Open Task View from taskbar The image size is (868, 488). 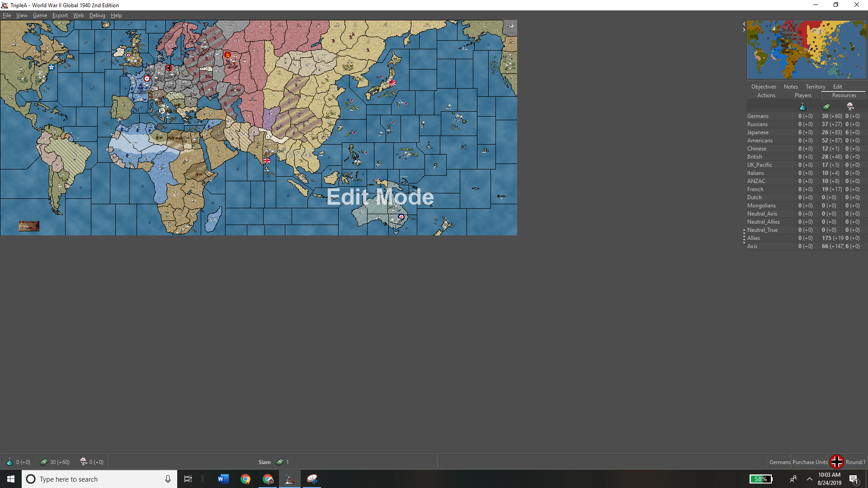click(188, 479)
